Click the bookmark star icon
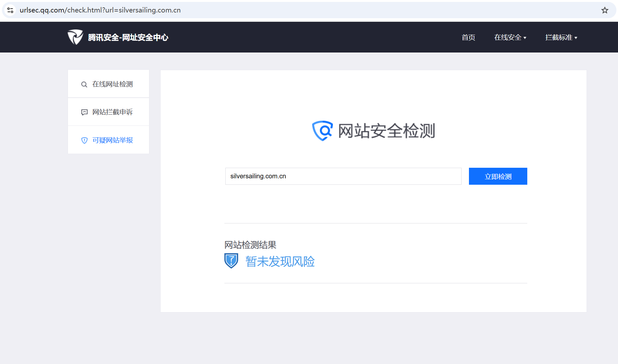This screenshot has width=618, height=364. click(605, 10)
